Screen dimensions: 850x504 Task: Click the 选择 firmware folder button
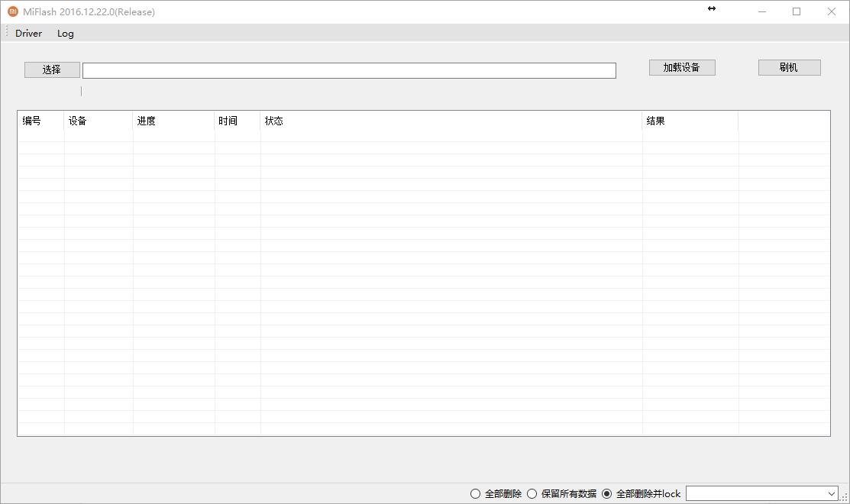click(51, 69)
